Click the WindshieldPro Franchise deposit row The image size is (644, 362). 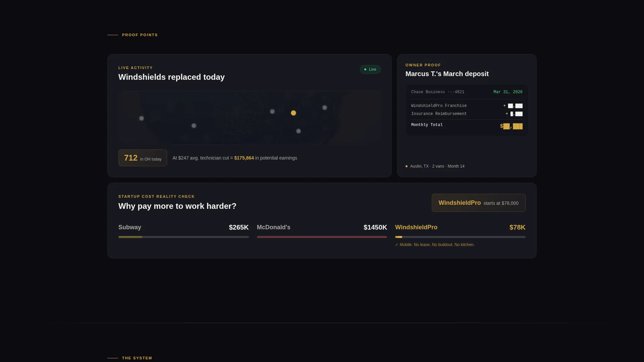pos(467,106)
